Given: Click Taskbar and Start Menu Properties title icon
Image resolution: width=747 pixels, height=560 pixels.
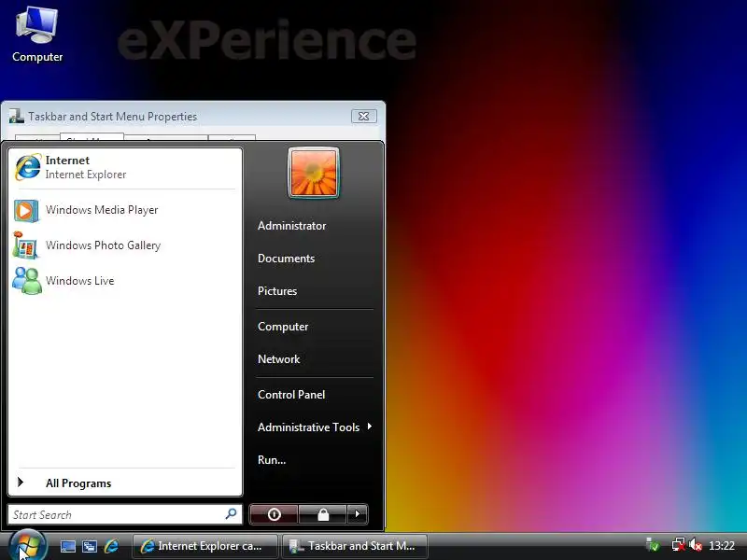Looking at the screenshot, I should click(17, 116).
